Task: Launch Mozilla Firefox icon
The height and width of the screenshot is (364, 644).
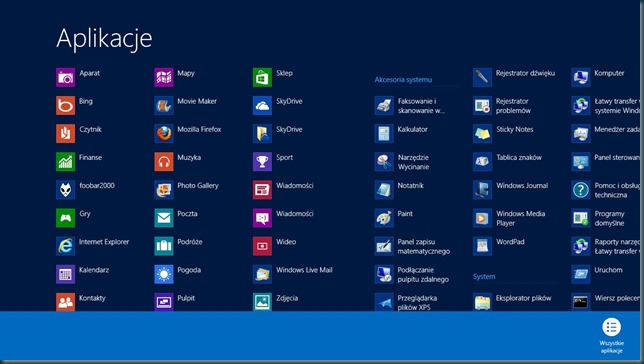Action: click(x=164, y=134)
